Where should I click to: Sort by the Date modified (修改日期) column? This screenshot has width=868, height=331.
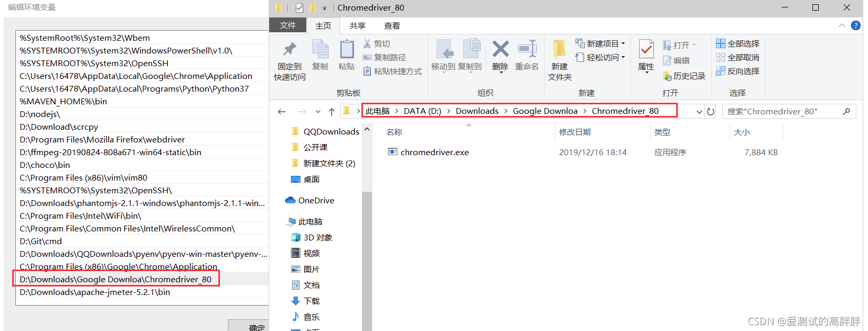coord(575,132)
